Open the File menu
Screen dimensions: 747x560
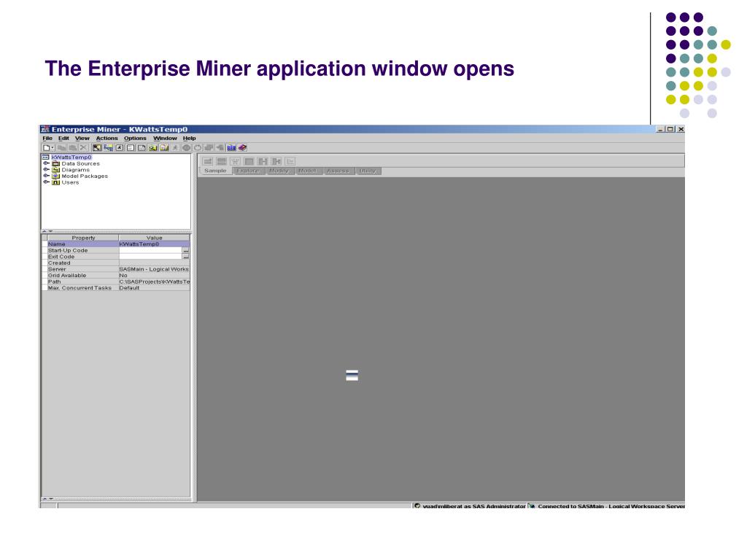(x=47, y=138)
